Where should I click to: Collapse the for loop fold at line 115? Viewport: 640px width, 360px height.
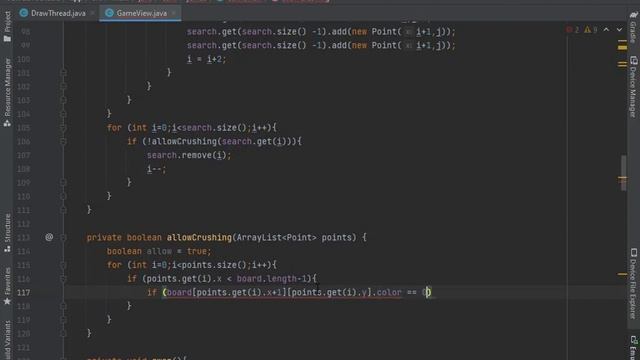pyautogui.click(x=63, y=265)
